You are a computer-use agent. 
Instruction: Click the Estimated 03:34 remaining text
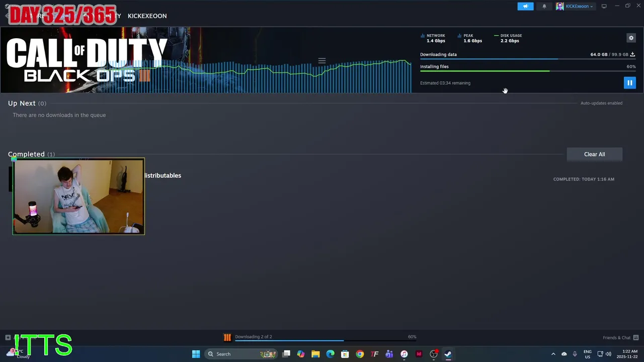(x=445, y=83)
